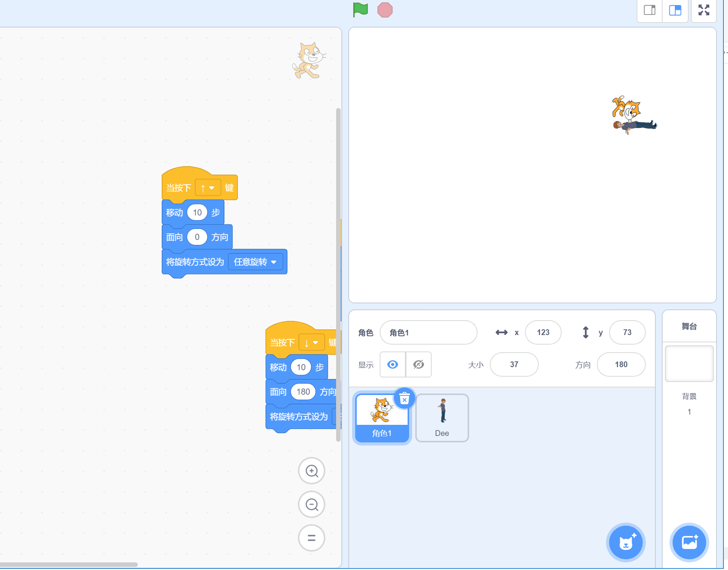Click the 当按下 ↓ 键 hat block
The height and width of the screenshot is (570, 728).
pos(283,342)
